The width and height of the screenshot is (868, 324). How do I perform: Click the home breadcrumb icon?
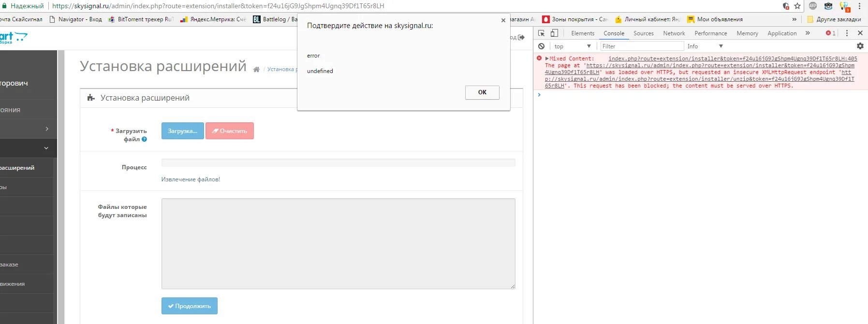click(256, 69)
